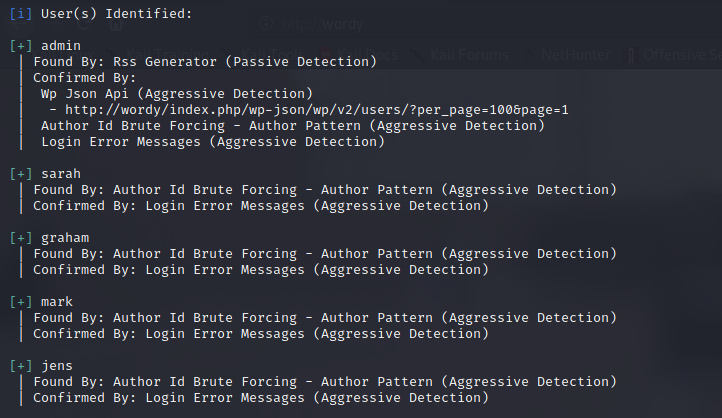Click the NetHunter bookmark icon
Viewport: 722px width, 418px height.
coord(530,55)
